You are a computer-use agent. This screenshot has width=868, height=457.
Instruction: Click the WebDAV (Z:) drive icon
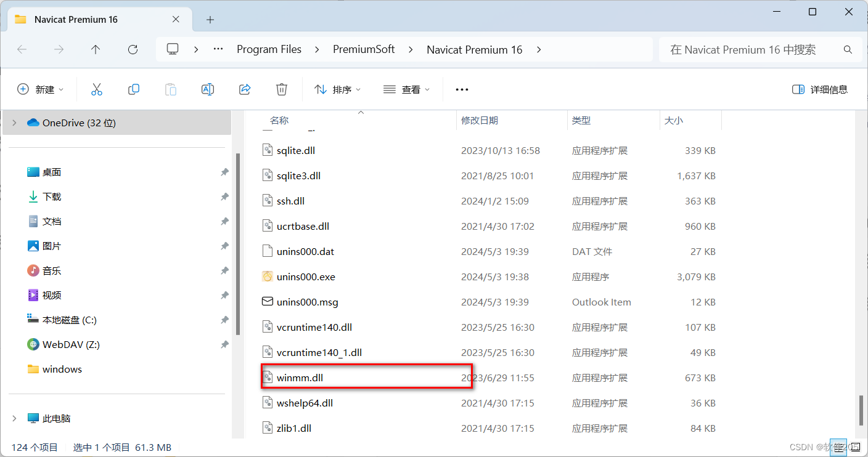pyautogui.click(x=33, y=344)
